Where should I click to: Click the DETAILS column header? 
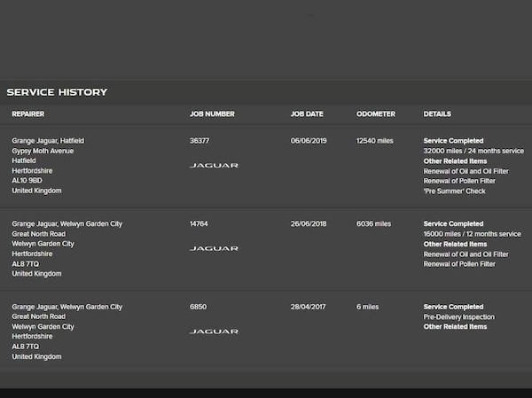click(437, 114)
